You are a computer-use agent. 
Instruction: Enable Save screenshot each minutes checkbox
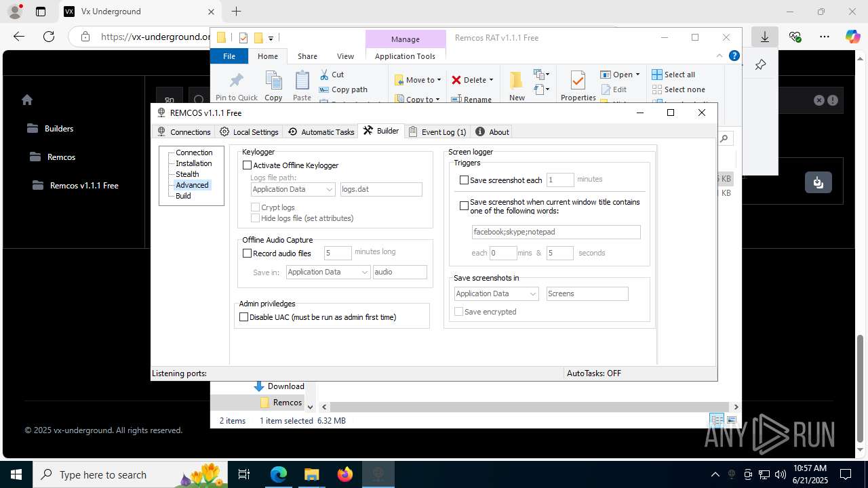pyautogui.click(x=465, y=180)
